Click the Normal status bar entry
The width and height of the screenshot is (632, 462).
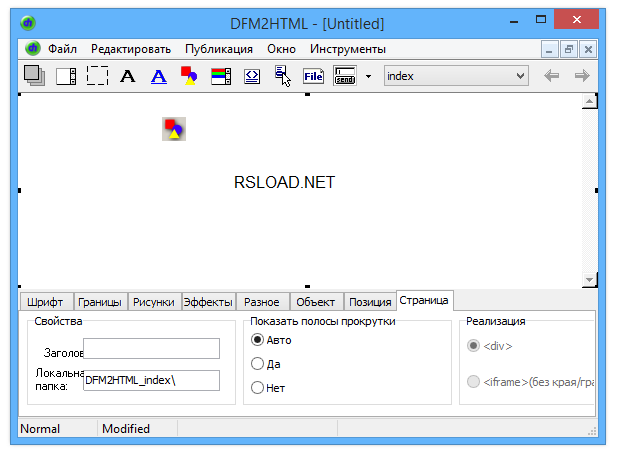coord(40,429)
